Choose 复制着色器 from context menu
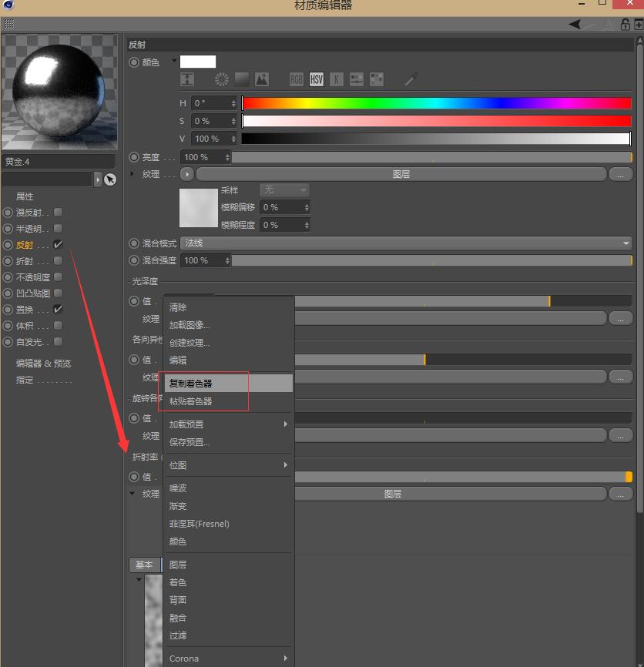644x667 pixels. click(x=191, y=383)
